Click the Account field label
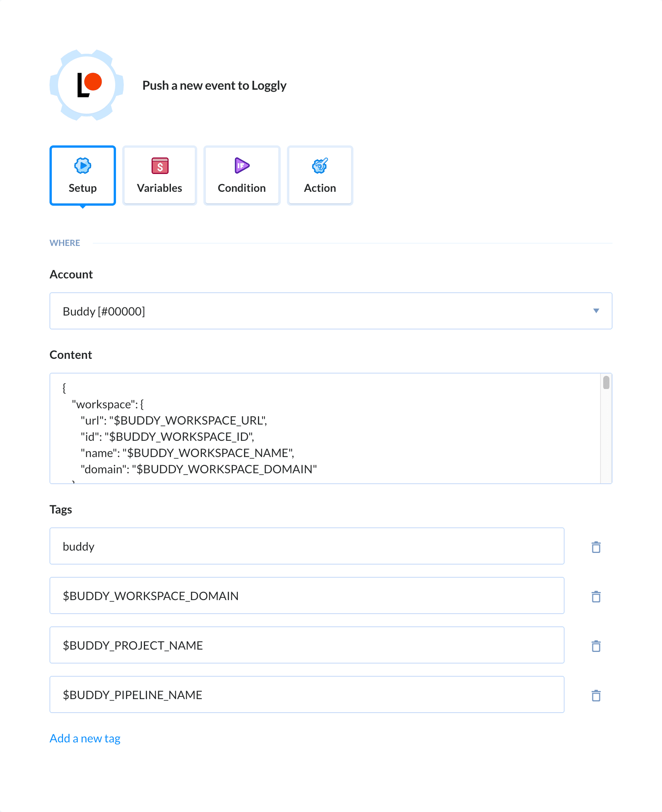 point(71,274)
